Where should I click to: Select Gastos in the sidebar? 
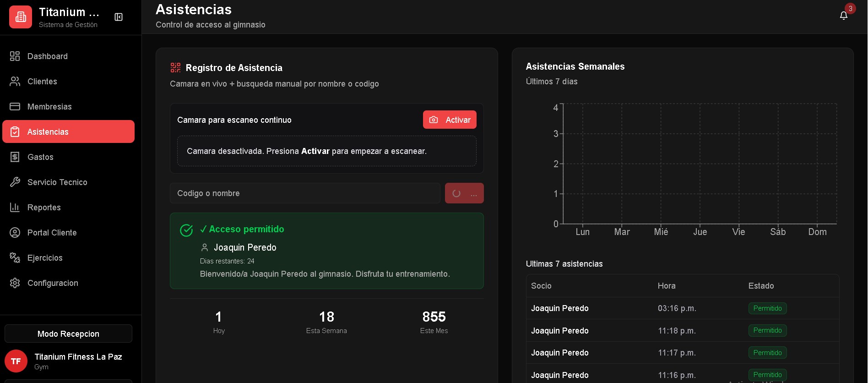click(40, 157)
